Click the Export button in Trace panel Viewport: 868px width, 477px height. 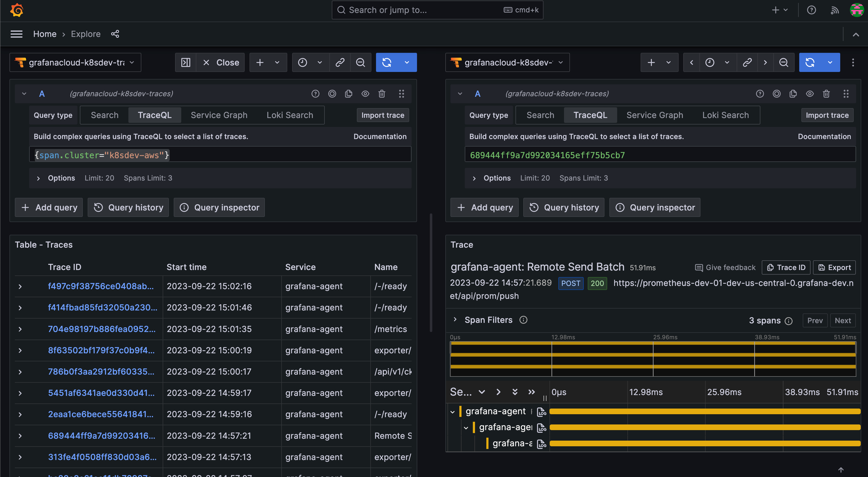[834, 267]
